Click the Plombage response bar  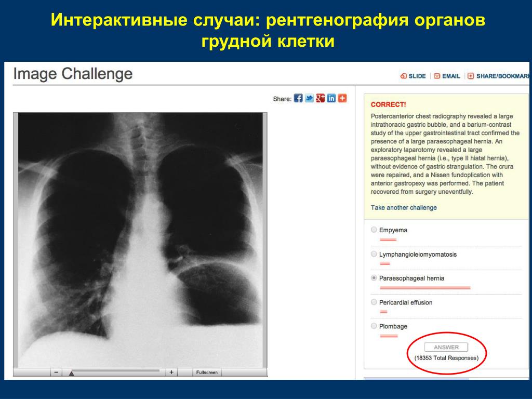click(x=389, y=336)
